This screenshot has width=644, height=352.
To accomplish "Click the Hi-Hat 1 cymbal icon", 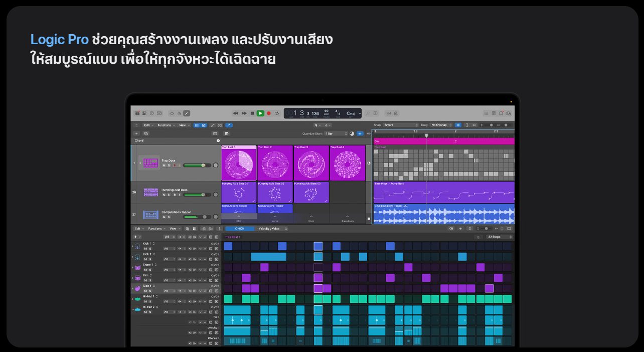I will point(137,299).
